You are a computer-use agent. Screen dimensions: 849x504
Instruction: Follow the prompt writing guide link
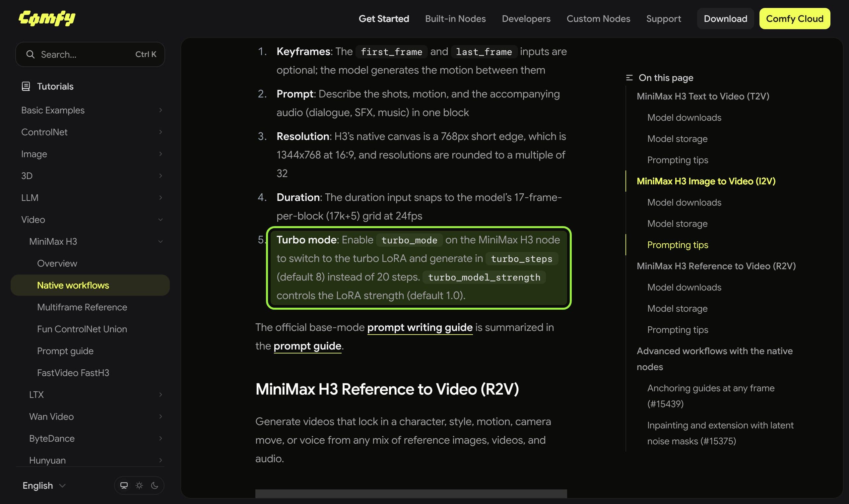click(x=420, y=327)
